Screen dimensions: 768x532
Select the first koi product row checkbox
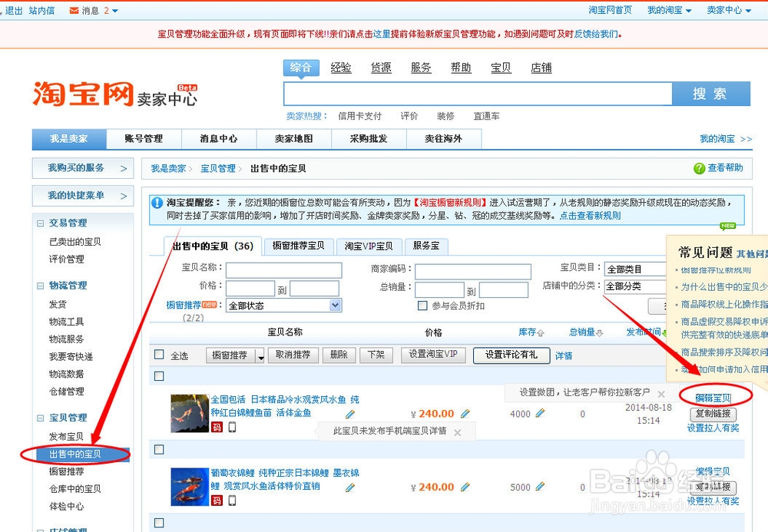tap(158, 376)
